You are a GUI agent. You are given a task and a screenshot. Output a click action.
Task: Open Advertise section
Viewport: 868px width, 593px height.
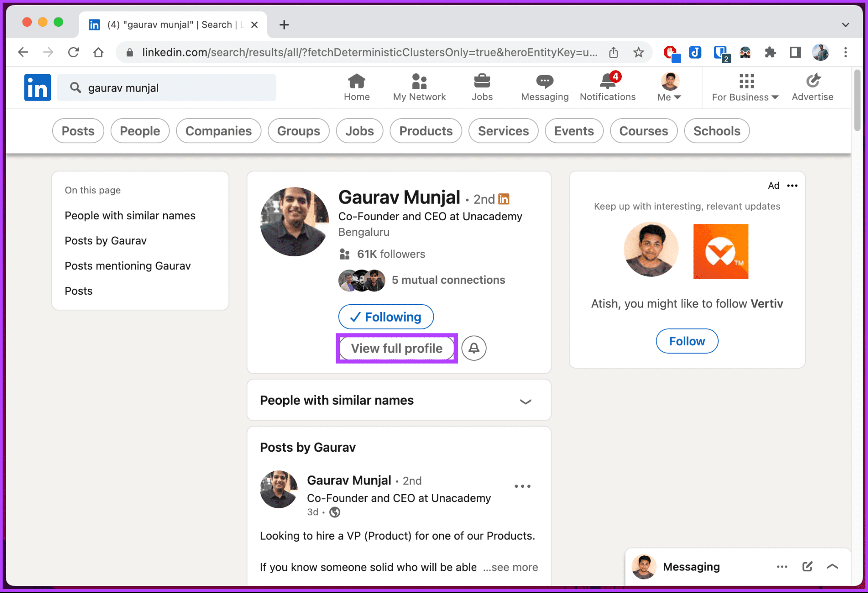(812, 87)
